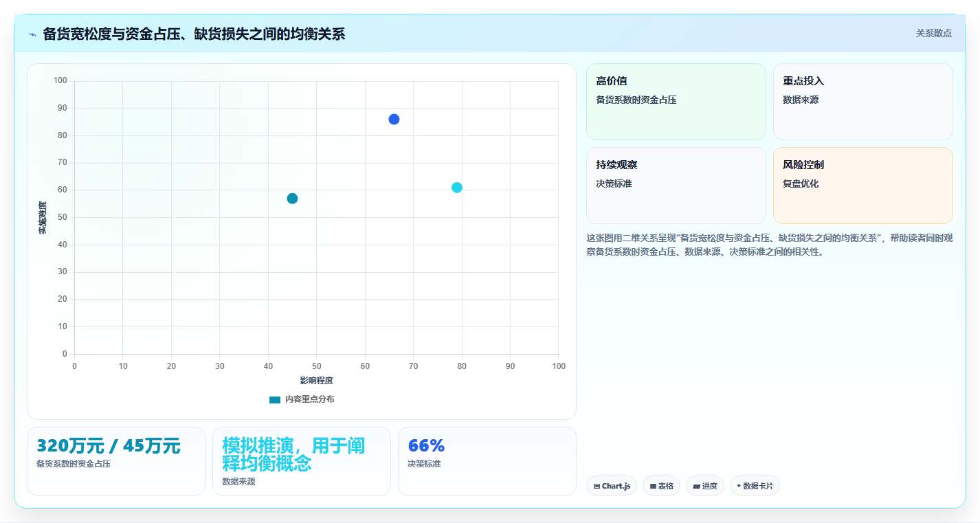
Task: Click the 内容重点分布 legend label
Action: (310, 399)
